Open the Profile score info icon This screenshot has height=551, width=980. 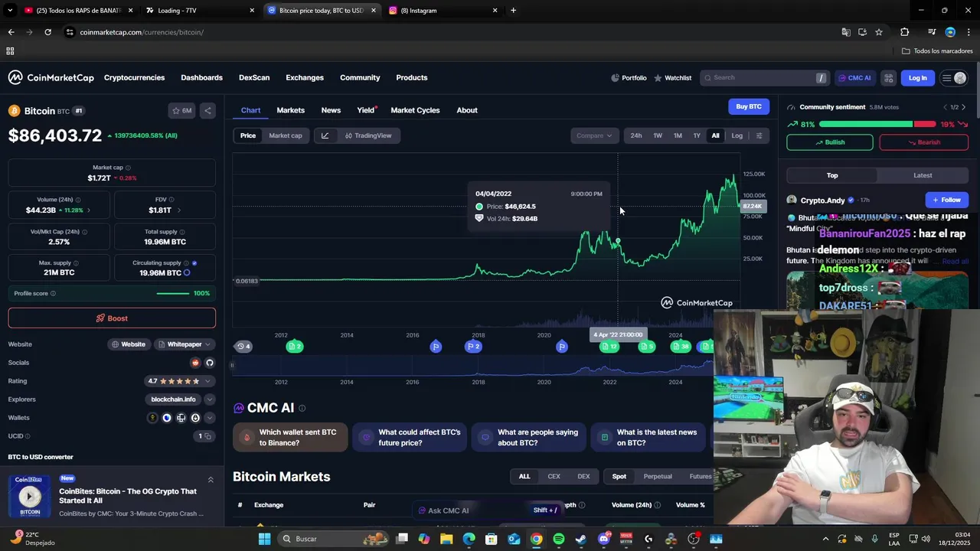click(53, 293)
